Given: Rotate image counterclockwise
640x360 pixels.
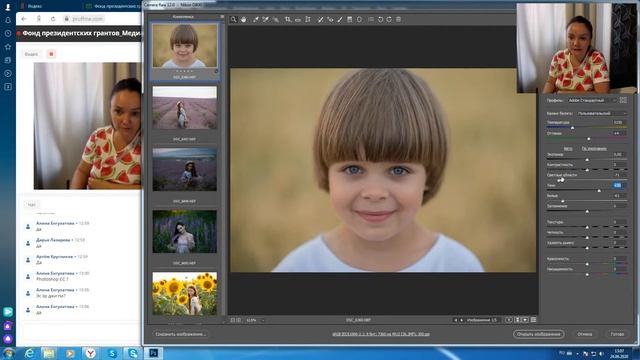Looking at the screenshot, I should 380,20.
